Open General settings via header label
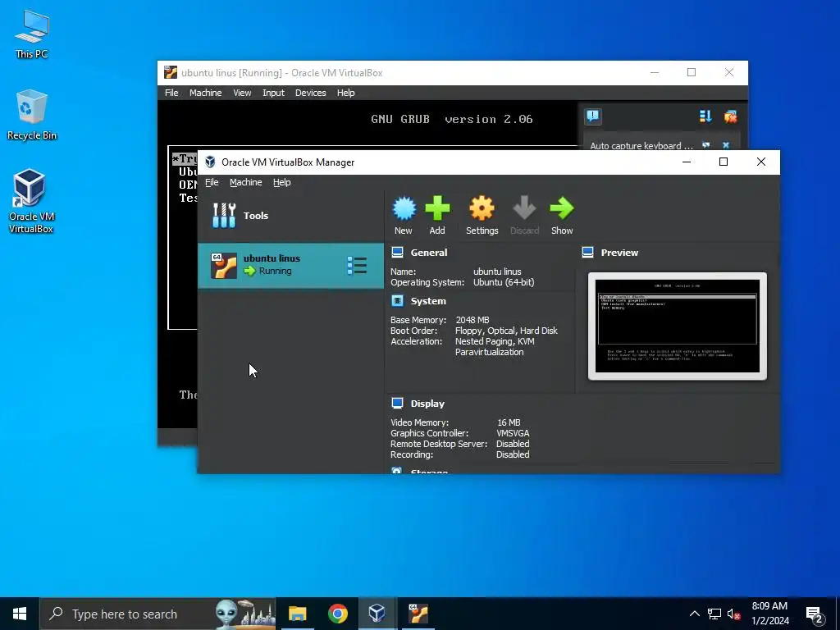Viewport: 840px width, 630px height. (x=428, y=253)
